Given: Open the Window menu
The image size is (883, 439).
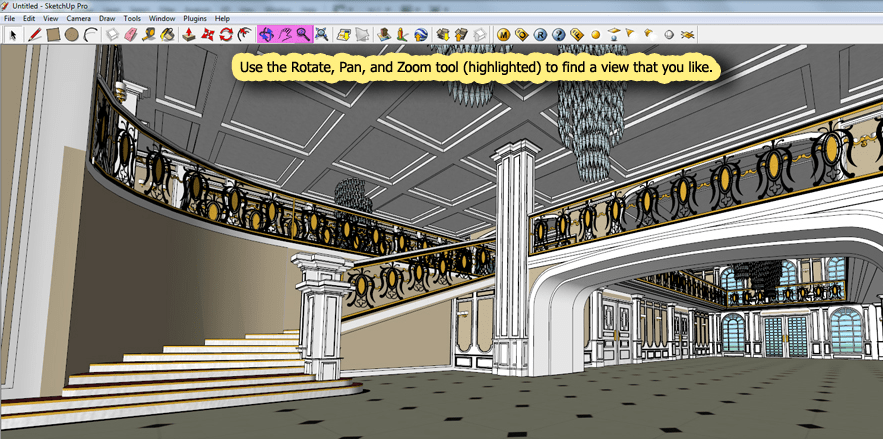Looking at the screenshot, I should click(x=162, y=19).
